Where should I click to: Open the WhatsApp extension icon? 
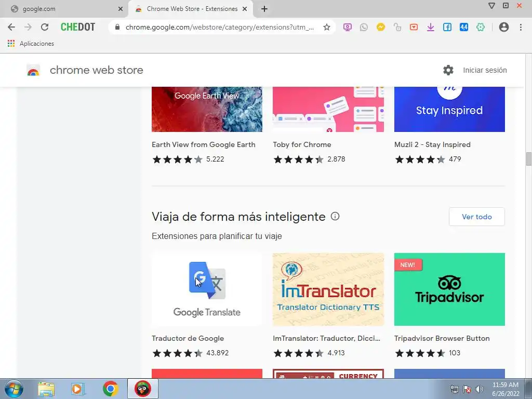pos(364,27)
